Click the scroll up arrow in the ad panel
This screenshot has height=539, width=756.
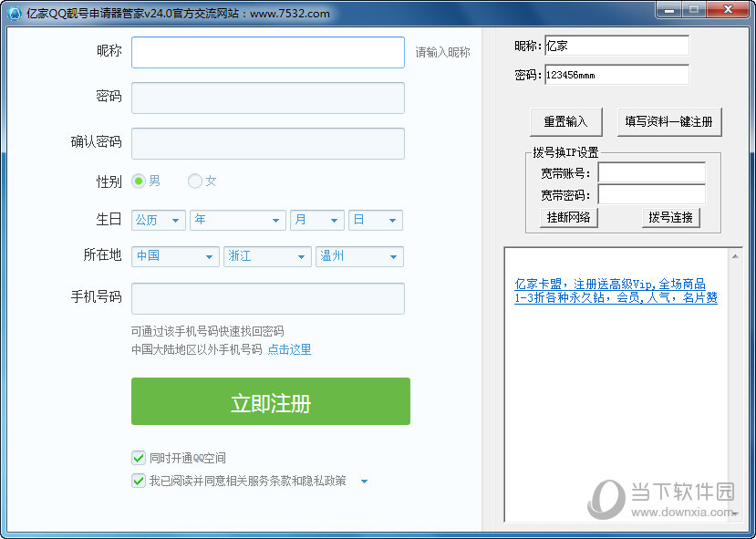735,256
